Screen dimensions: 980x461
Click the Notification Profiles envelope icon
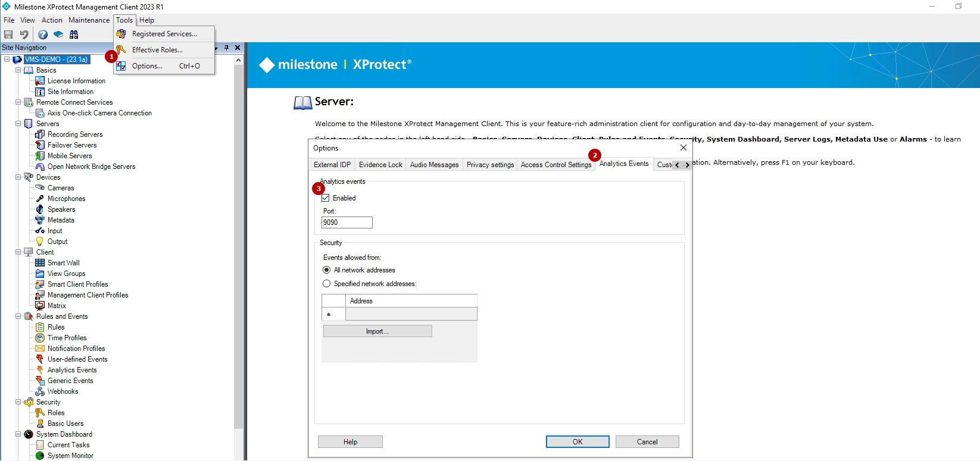click(40, 349)
